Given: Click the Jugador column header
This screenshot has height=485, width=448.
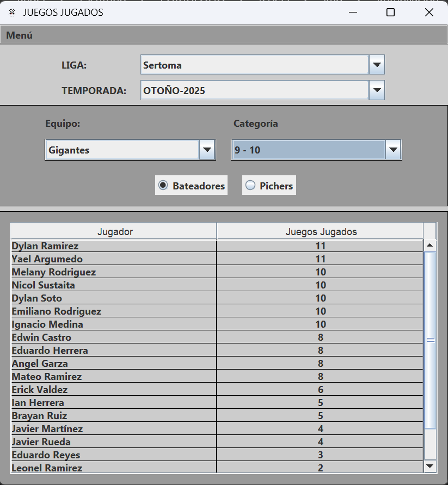Looking at the screenshot, I should 115,231.
